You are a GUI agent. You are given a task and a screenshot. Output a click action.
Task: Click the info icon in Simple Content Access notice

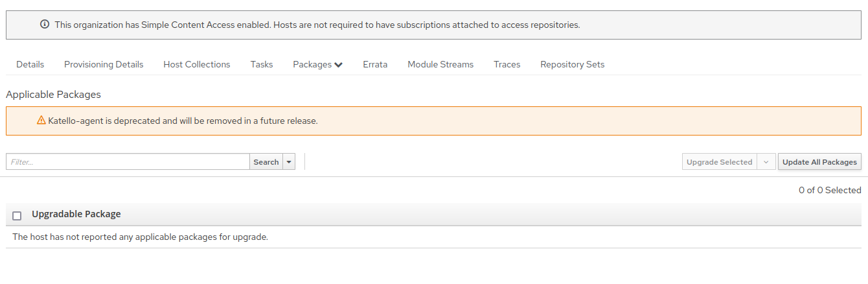pyautogui.click(x=45, y=25)
